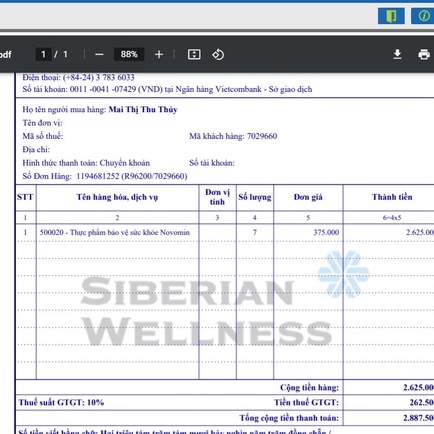Click the Tổng cộng tiền thanh toán label

[289, 418]
